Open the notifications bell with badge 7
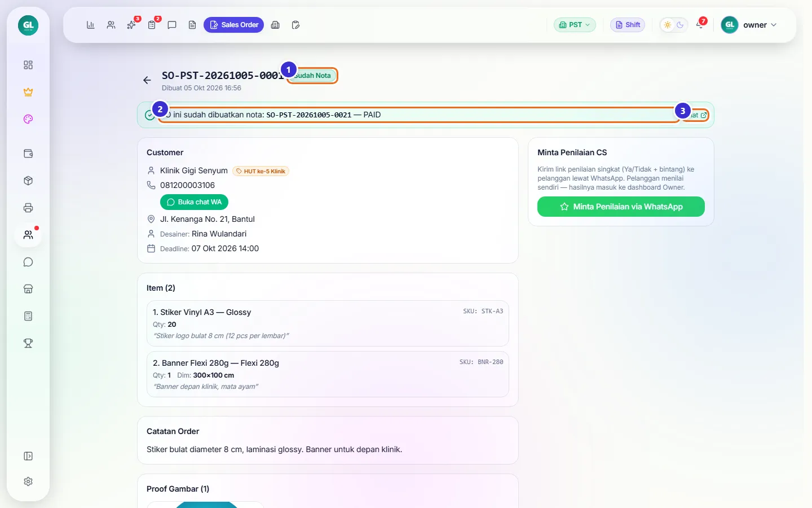The image size is (812, 508). tap(700, 25)
